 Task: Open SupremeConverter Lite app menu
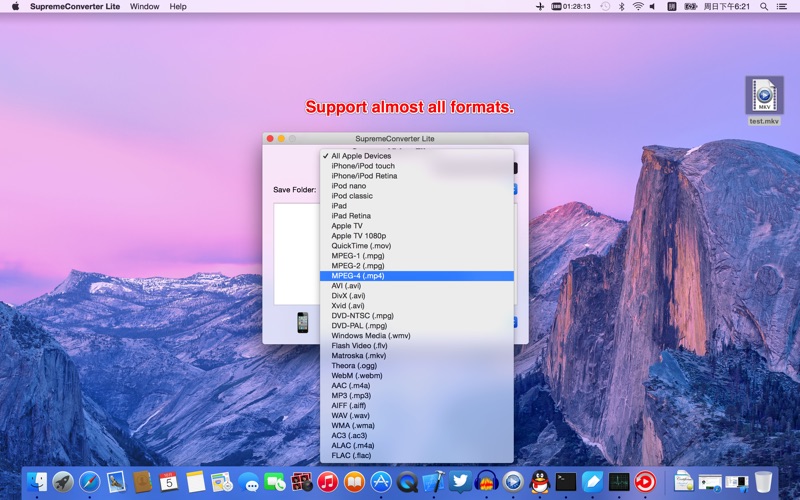tap(75, 7)
